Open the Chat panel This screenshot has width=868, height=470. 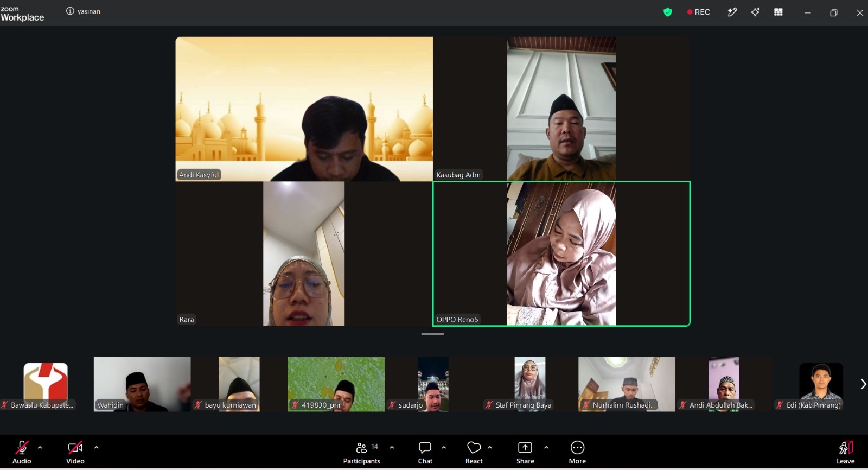425,453
